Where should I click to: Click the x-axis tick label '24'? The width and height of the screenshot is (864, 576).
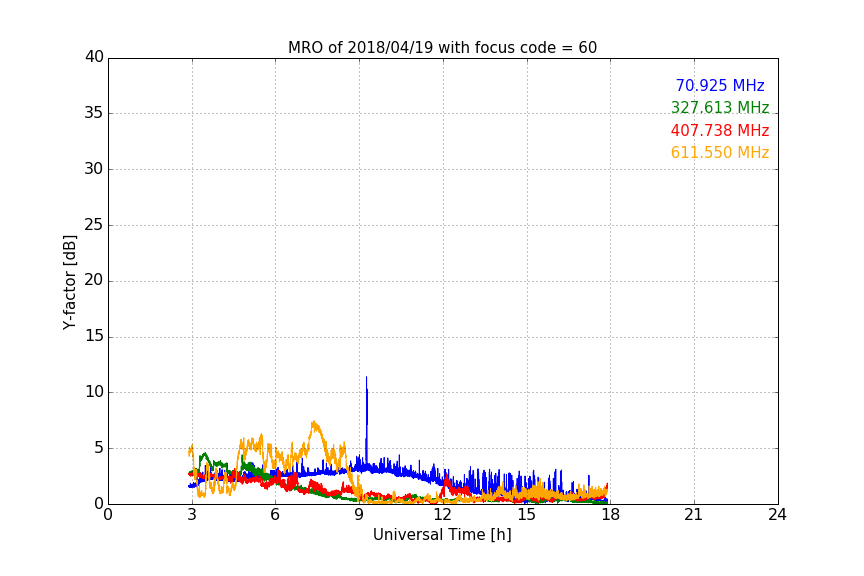pyautogui.click(x=777, y=515)
